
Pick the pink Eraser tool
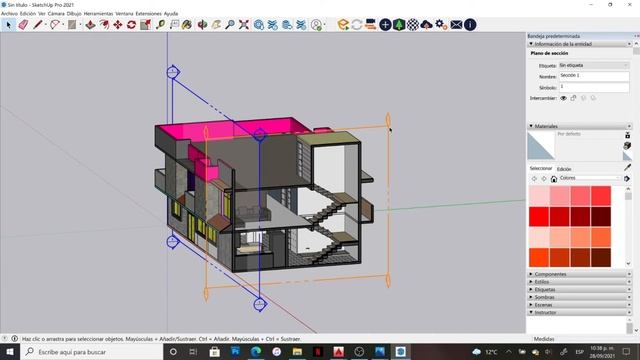[x=23, y=25]
